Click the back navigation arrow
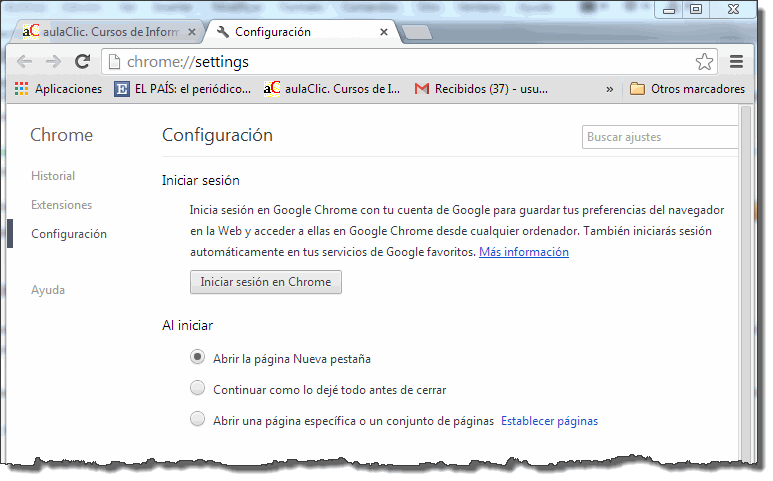Viewport: 773px width, 481px height. [x=24, y=62]
